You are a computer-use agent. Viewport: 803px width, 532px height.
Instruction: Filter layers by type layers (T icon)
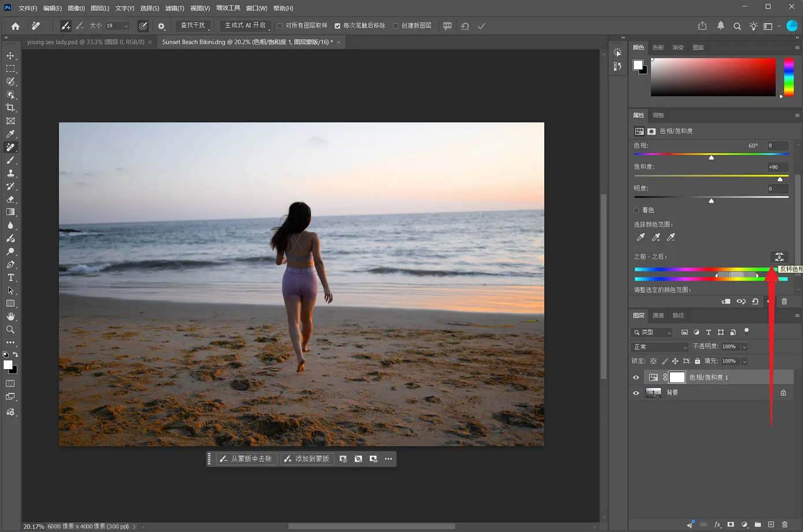(x=708, y=332)
